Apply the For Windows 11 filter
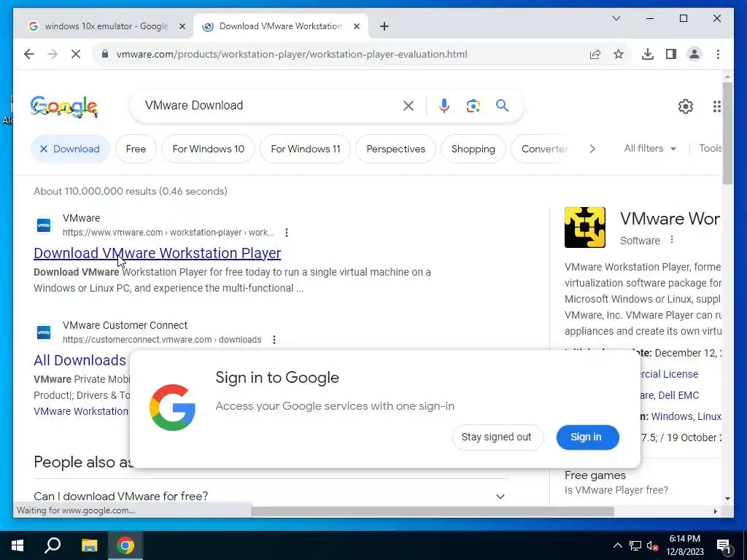 click(306, 149)
